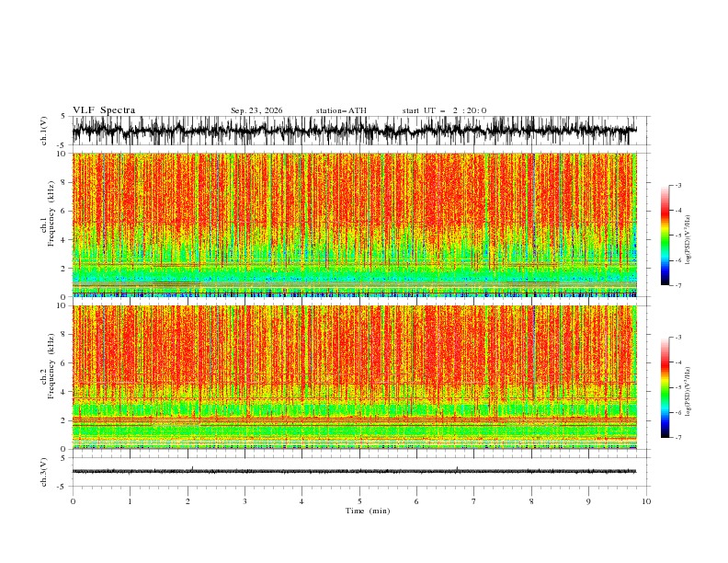Click the -7 label on ch.2 color bar
This screenshot has height=563, width=728.
[x=677, y=438]
